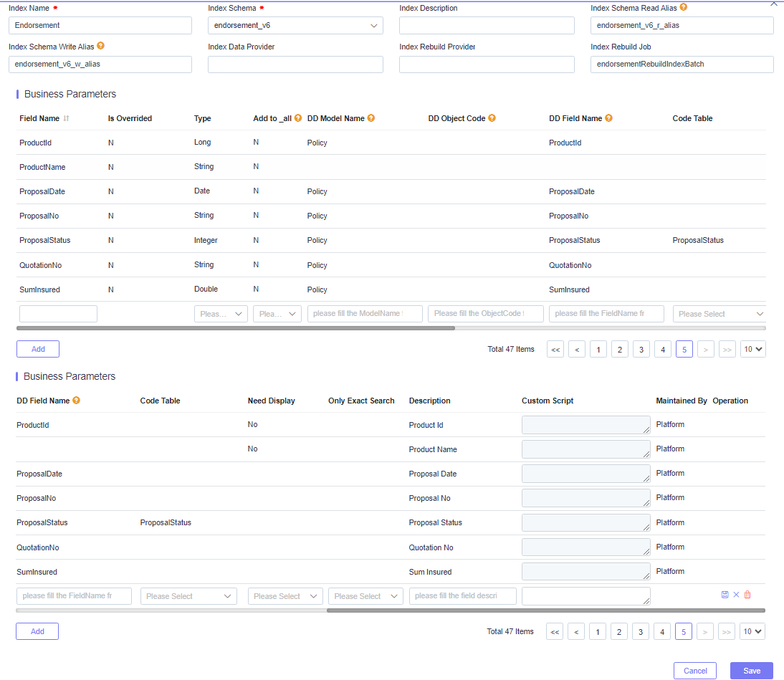Delete the new row using the trash icon

point(747,595)
